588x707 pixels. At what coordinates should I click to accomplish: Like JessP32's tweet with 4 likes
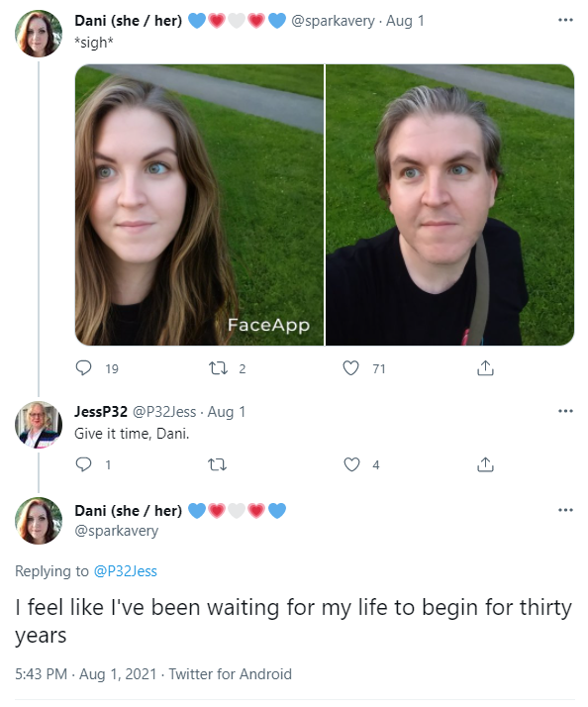tap(351, 464)
